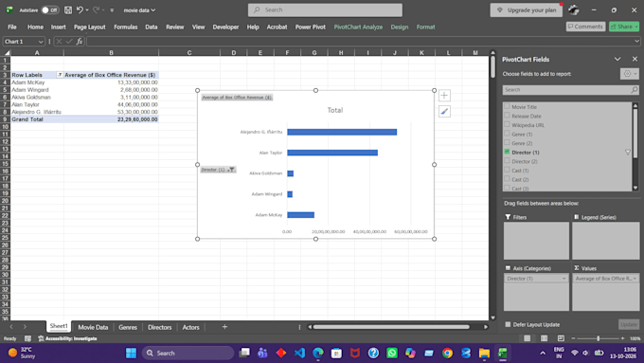Switch to the Directors sheet tab

pyautogui.click(x=159, y=327)
